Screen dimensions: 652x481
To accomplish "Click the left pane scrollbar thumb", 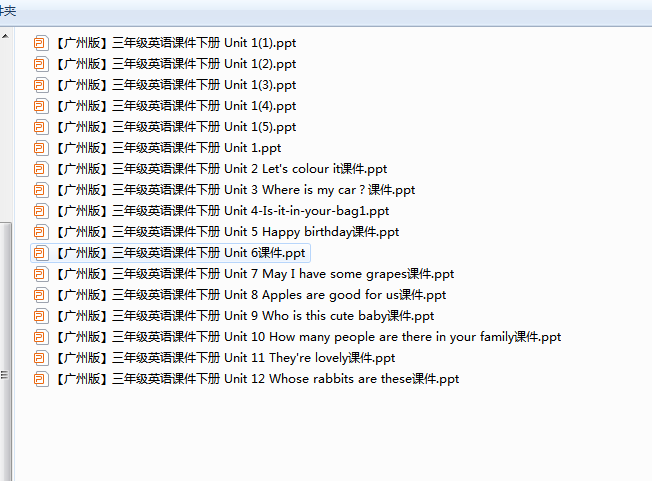I will tap(5, 351).
